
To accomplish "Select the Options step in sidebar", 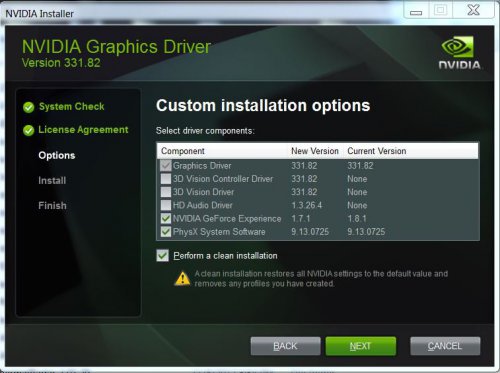I will (57, 156).
